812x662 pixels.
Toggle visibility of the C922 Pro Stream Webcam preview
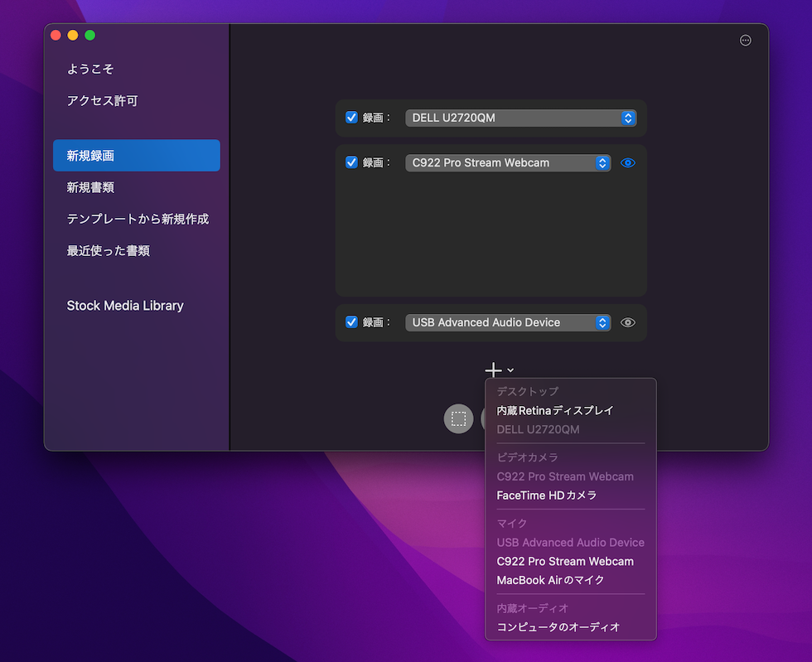tap(627, 162)
